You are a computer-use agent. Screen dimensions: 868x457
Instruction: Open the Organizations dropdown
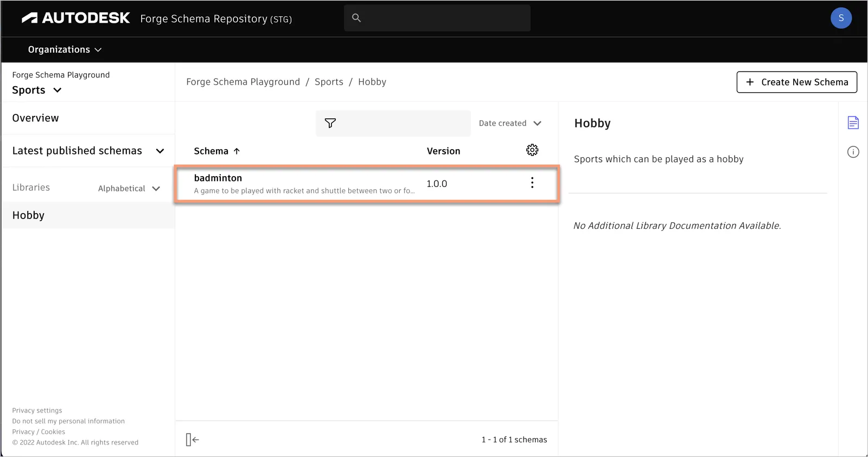pos(65,50)
